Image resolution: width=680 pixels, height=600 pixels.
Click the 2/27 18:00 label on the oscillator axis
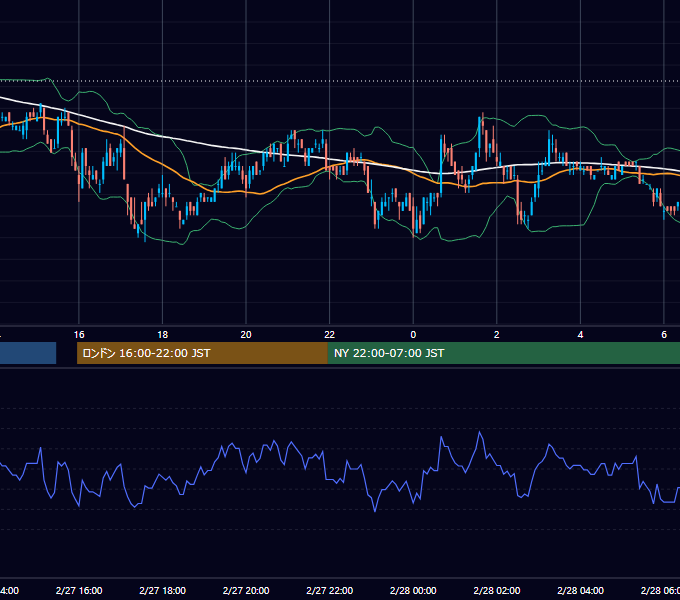pos(162,590)
